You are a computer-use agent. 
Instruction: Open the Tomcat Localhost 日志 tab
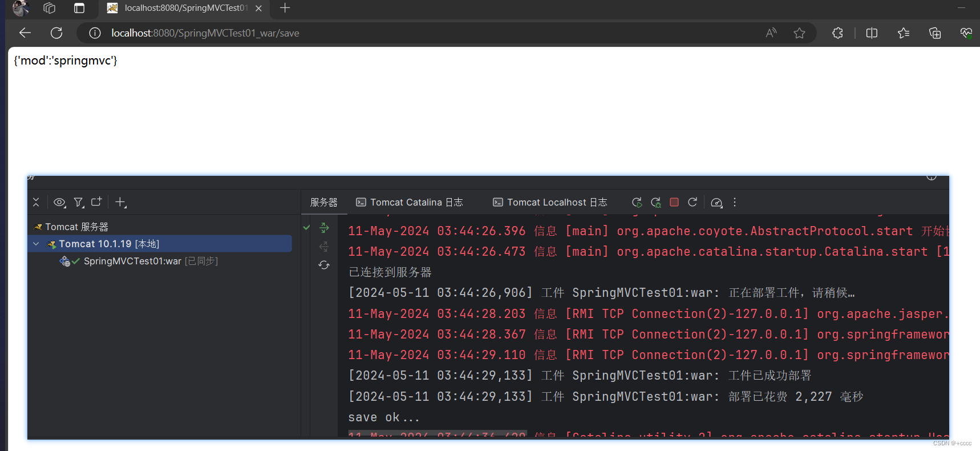coord(550,202)
